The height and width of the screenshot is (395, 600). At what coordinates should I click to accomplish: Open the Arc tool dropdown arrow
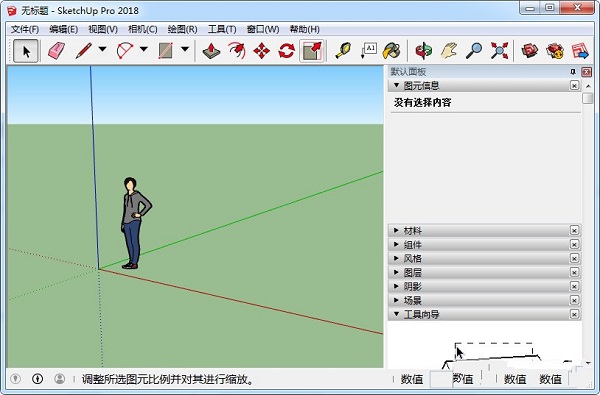coord(144,49)
